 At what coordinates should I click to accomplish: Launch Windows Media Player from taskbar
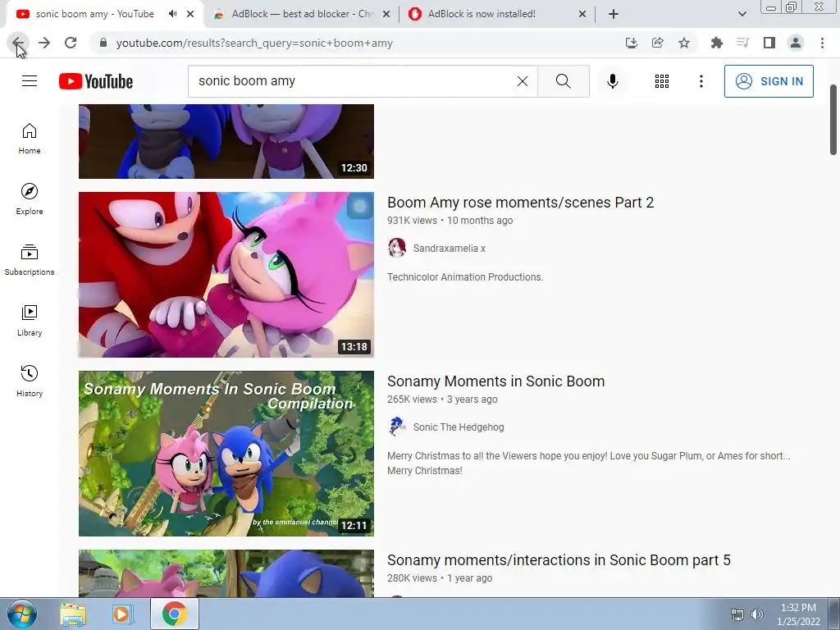pyautogui.click(x=123, y=614)
